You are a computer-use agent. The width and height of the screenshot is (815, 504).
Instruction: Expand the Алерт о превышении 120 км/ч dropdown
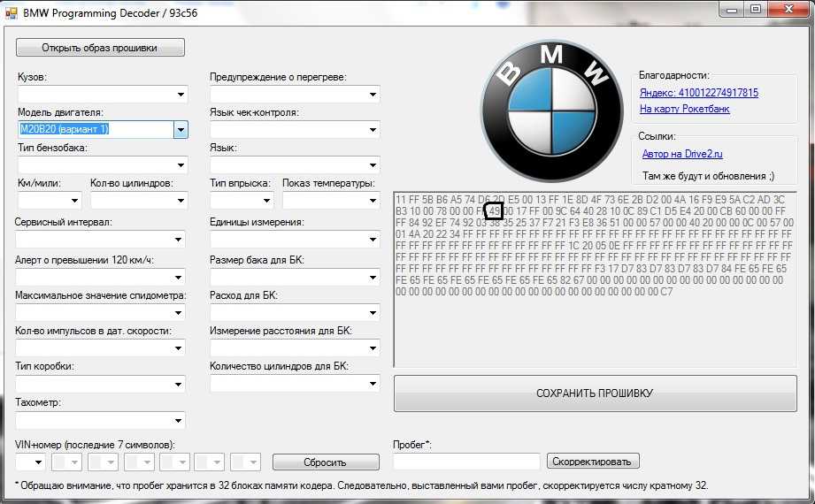coord(100,278)
